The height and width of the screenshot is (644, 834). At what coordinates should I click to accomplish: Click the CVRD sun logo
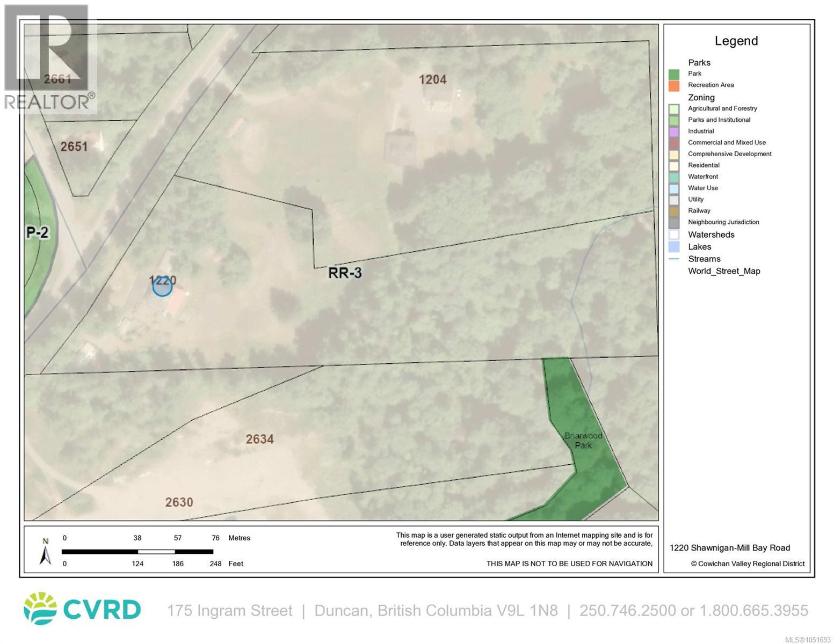coord(40,609)
